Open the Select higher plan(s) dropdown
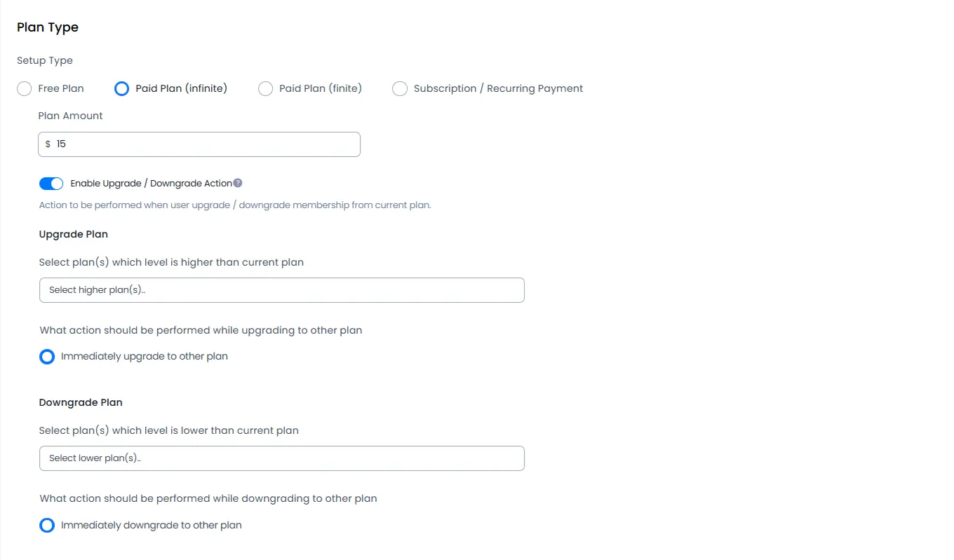The width and height of the screenshot is (954, 560). coord(281,290)
